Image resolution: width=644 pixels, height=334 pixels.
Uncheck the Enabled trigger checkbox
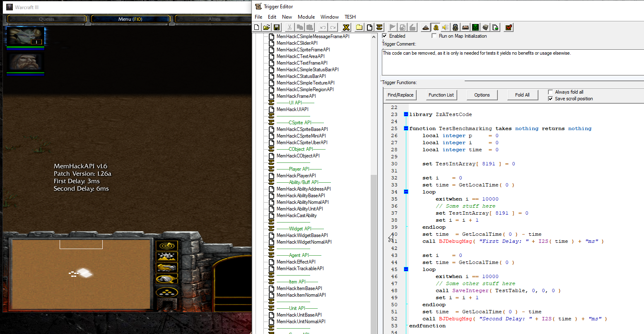(x=384, y=36)
